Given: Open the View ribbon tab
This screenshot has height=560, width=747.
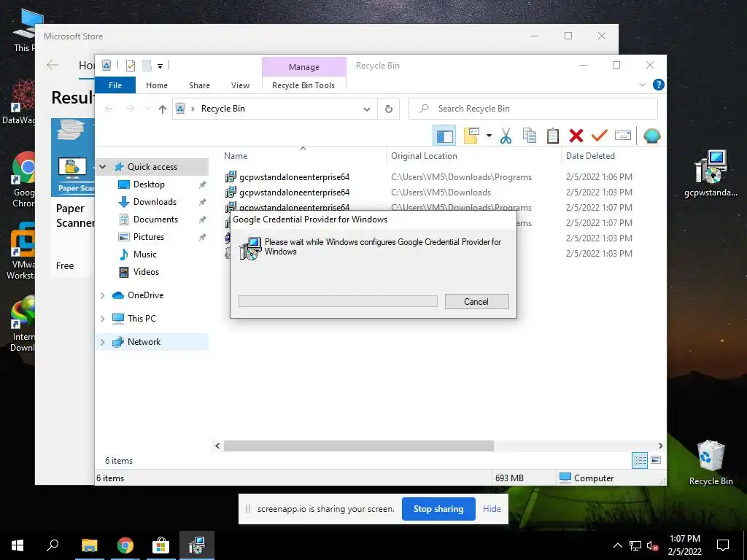Looking at the screenshot, I should click(240, 85).
